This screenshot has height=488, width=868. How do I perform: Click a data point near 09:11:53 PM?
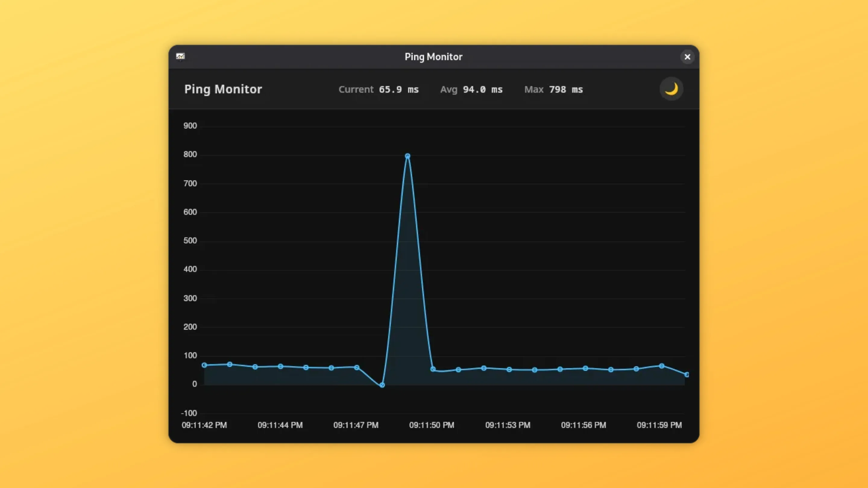(508, 369)
